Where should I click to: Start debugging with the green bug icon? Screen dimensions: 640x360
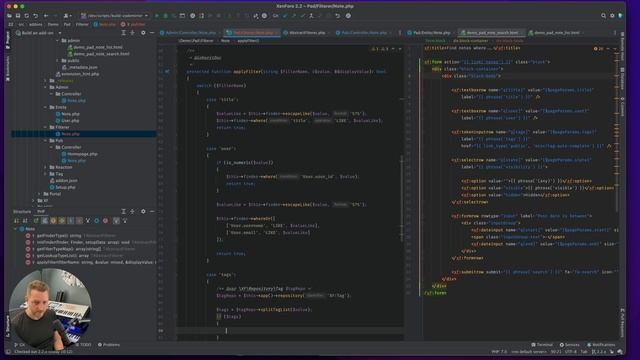pos(166,16)
